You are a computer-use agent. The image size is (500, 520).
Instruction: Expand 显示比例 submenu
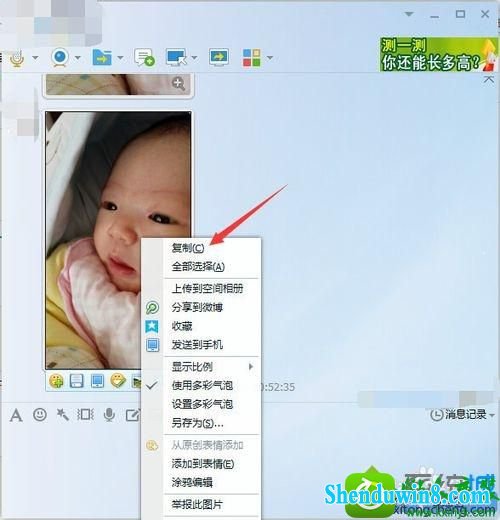coord(212,367)
